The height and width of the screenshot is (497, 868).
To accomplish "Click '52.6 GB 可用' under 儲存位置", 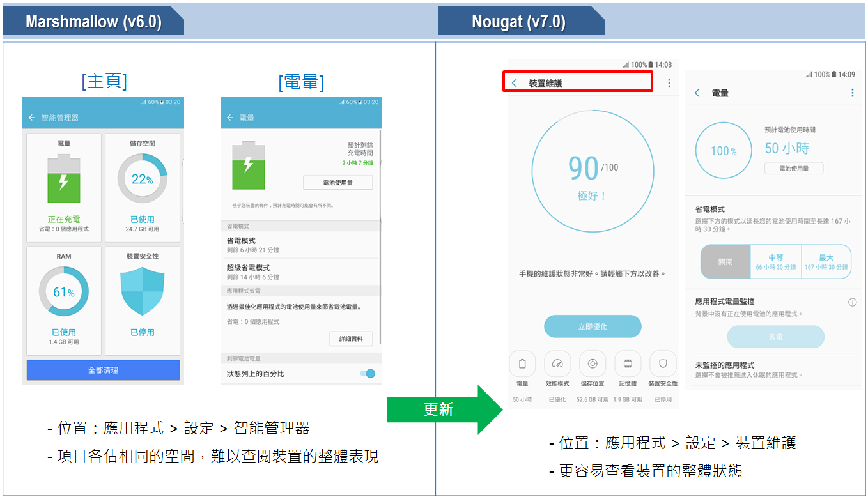I will (593, 399).
